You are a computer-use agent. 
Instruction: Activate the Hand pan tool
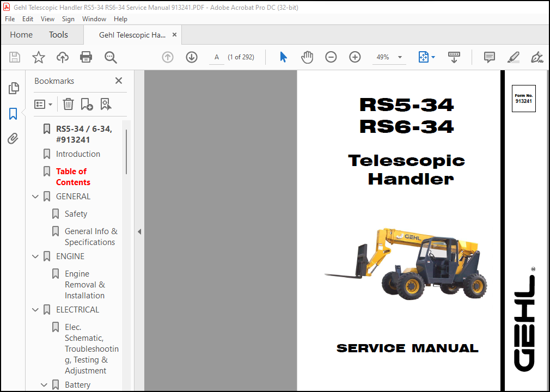pos(307,57)
